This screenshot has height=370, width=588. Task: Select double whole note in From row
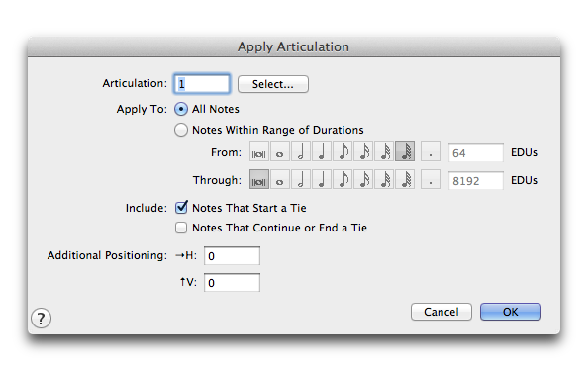point(259,151)
